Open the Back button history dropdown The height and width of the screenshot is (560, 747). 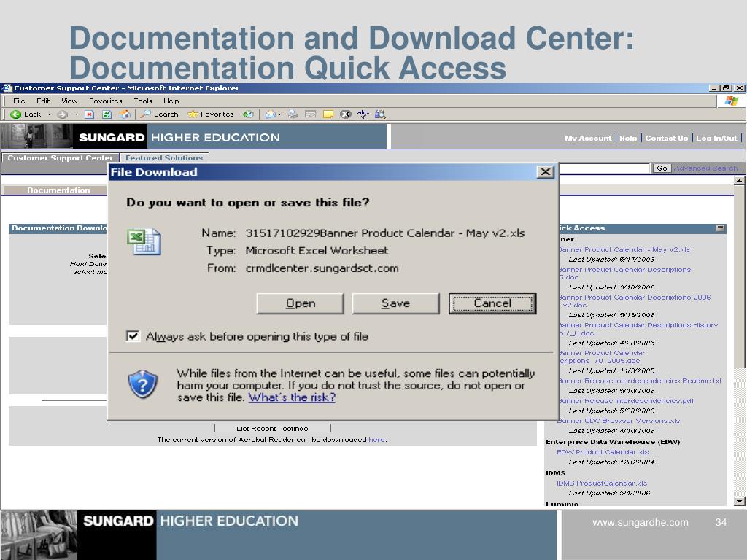tap(49, 114)
